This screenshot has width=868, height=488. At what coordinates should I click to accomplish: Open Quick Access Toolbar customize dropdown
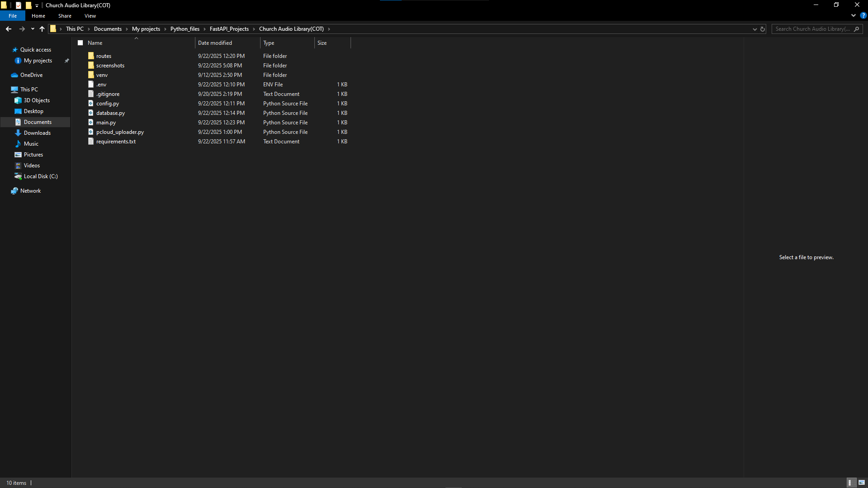point(37,5)
